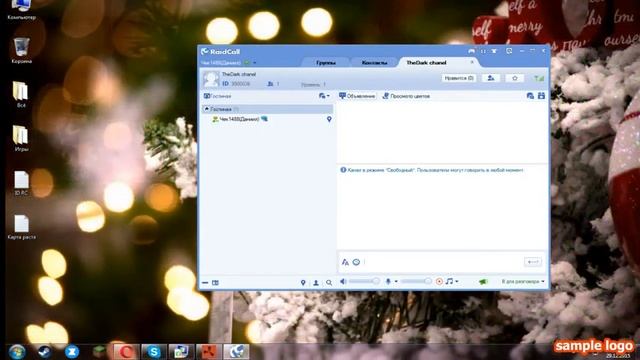
Task: Select the user Чек1488 in channel list
Action: [239, 119]
